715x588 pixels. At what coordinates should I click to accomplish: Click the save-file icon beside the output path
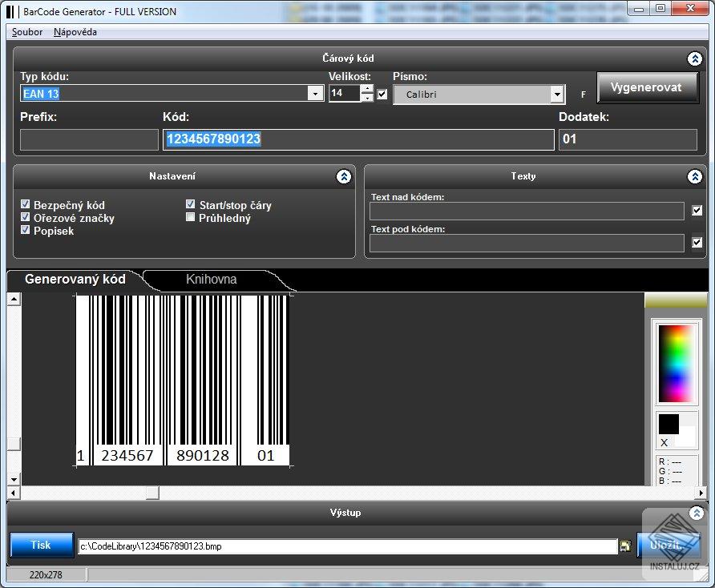click(x=625, y=545)
